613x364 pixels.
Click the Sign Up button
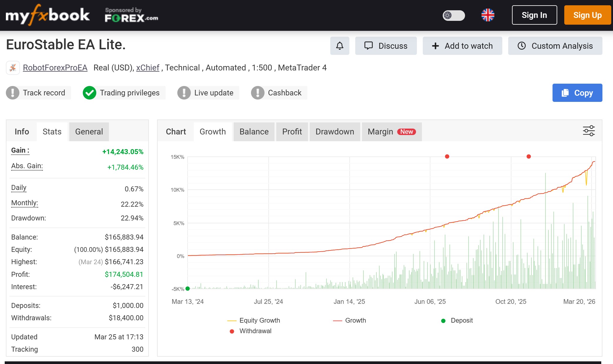click(x=587, y=15)
